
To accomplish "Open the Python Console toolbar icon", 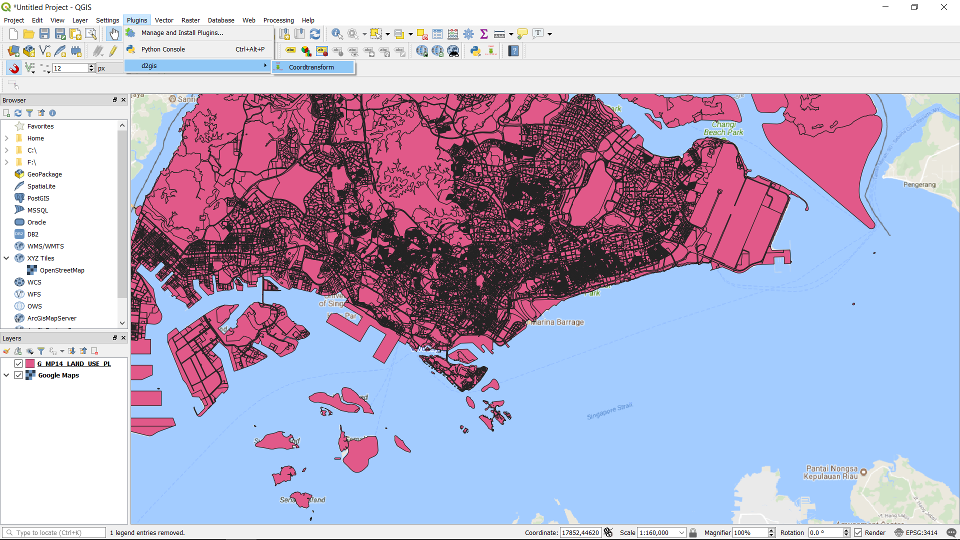I will pyautogui.click(x=475, y=50).
